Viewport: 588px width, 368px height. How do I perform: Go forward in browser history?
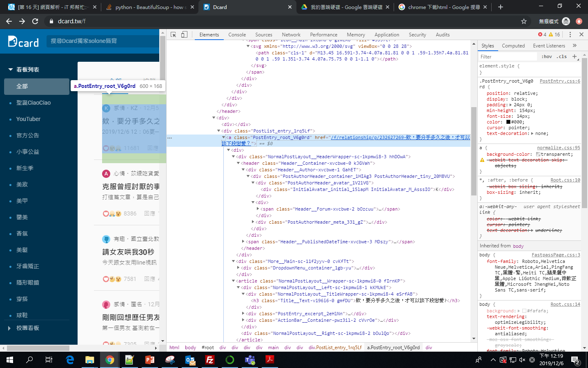pos(22,21)
